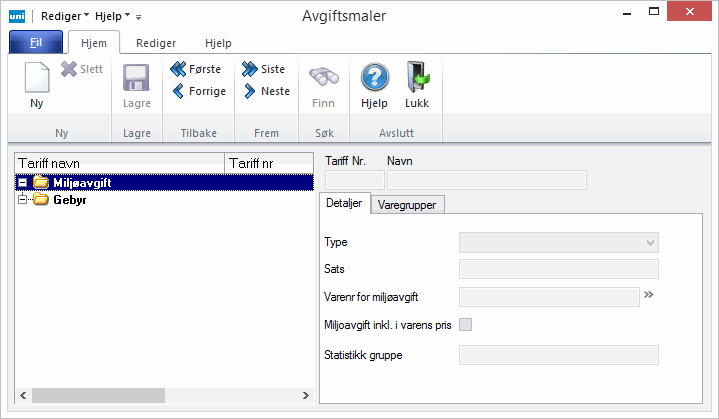
Task: Click the Sats input field
Action: (x=558, y=268)
